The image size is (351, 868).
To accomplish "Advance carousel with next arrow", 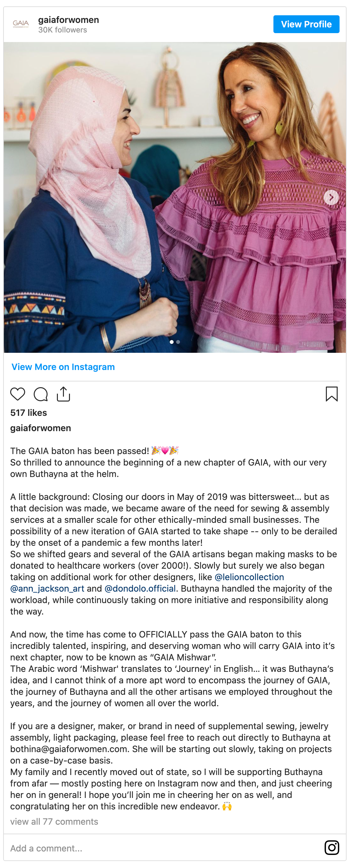I will coord(331,197).
